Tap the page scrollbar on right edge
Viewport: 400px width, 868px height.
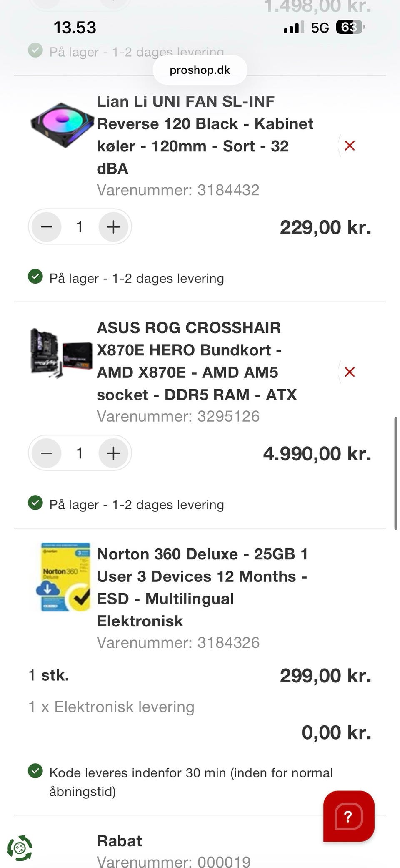[395, 473]
